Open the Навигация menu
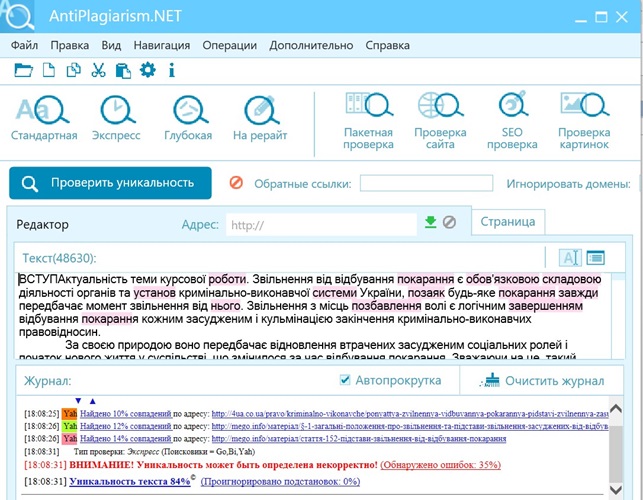The width and height of the screenshot is (643, 500). [x=162, y=45]
